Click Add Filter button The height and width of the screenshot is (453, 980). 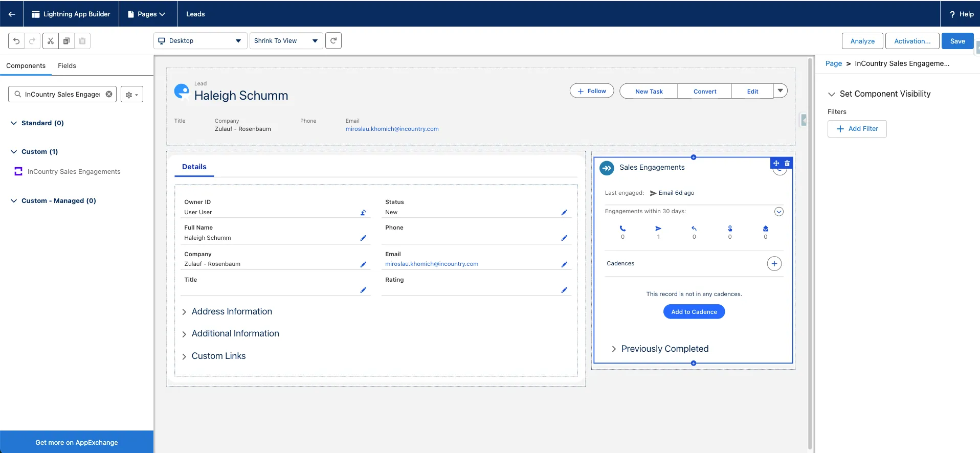pyautogui.click(x=857, y=129)
